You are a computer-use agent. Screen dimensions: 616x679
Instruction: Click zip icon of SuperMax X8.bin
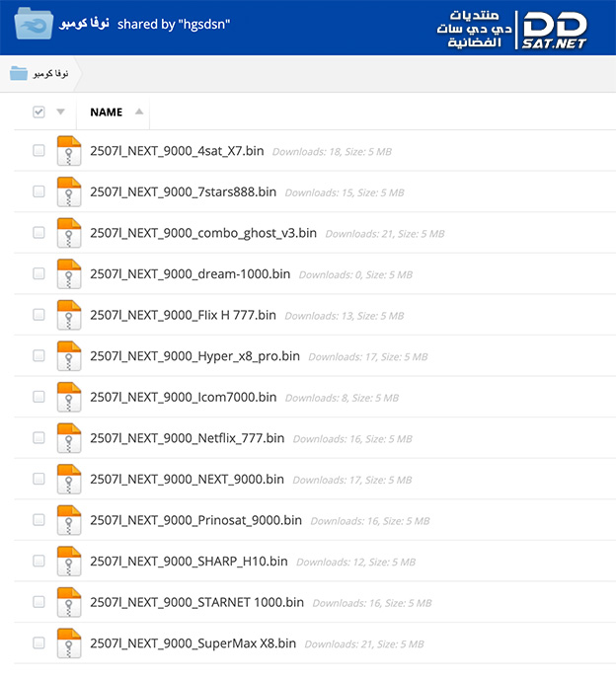(x=67, y=642)
